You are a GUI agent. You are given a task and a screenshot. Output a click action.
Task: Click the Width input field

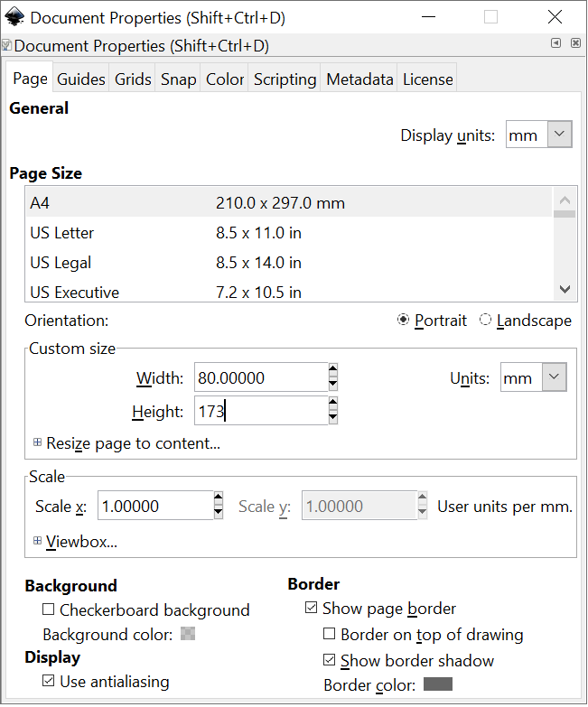(261, 377)
